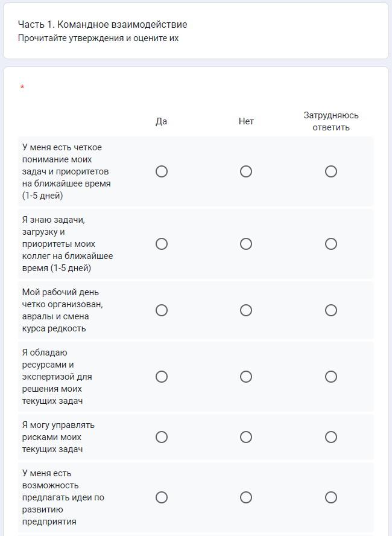Click the 'Затрудняюсь ответить' column header

(x=331, y=121)
